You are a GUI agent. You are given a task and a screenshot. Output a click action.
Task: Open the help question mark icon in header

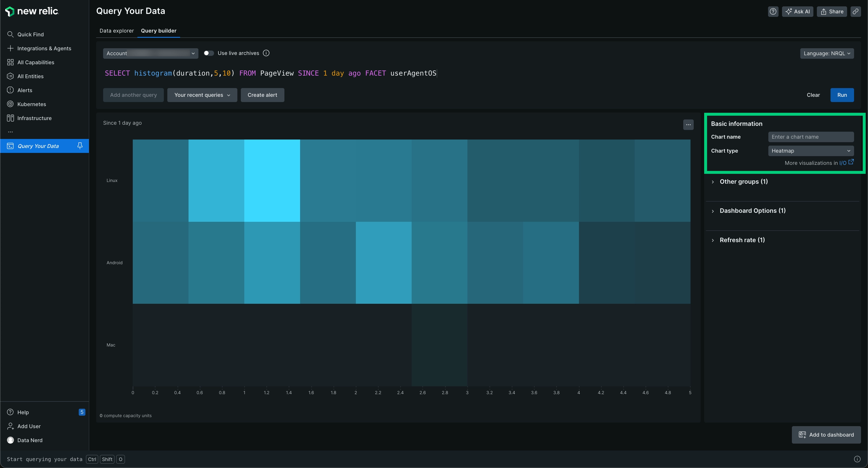(773, 11)
